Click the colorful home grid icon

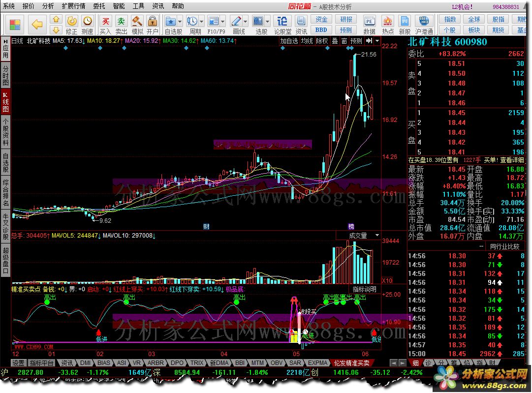click(x=15, y=25)
